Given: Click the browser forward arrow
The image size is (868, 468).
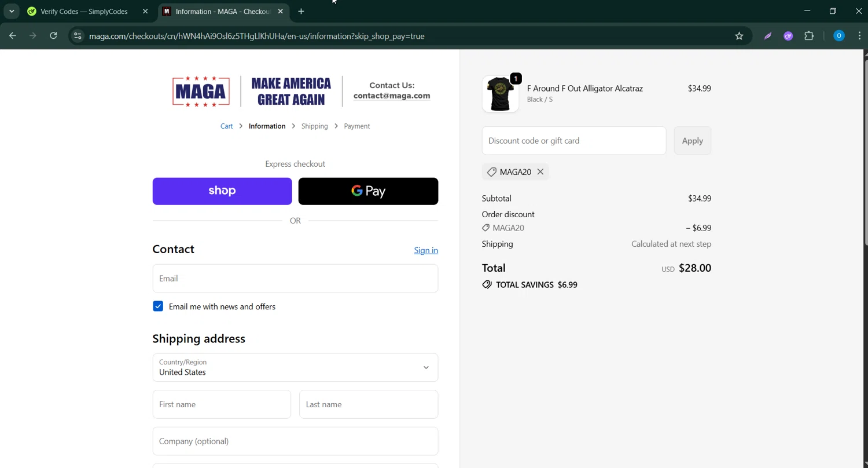Looking at the screenshot, I should pyautogui.click(x=33, y=36).
